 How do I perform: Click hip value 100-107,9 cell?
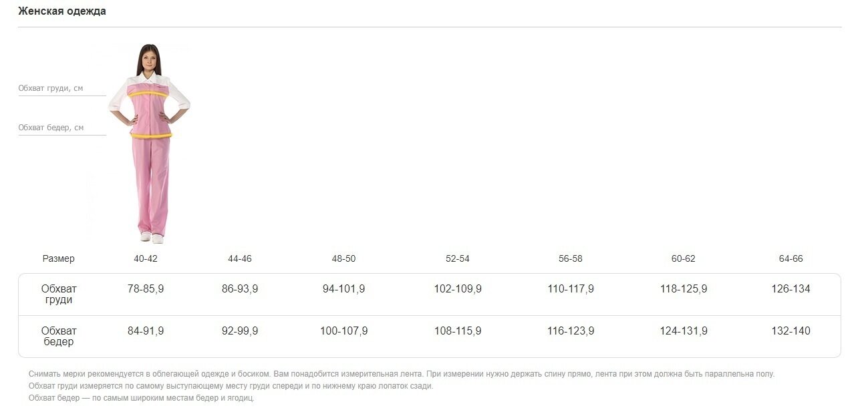pyautogui.click(x=344, y=331)
